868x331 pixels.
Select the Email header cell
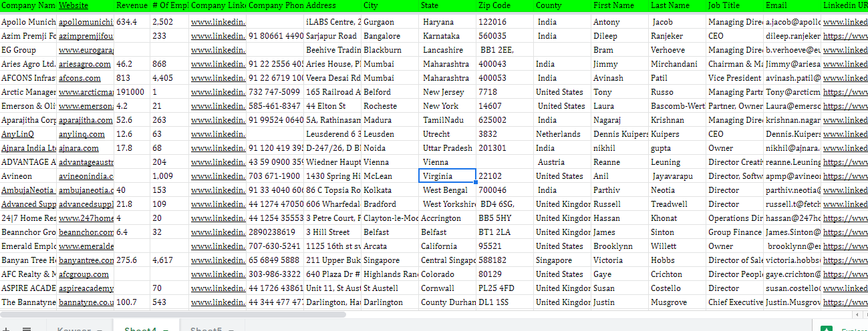(x=792, y=5)
